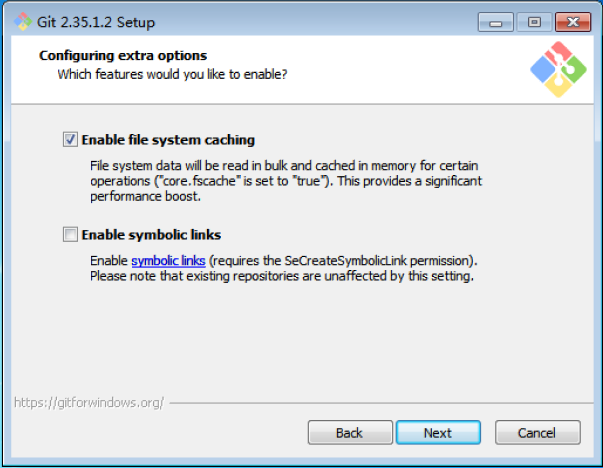Image resolution: width=603 pixels, height=468 pixels.
Task: Click the Git icon in title bar
Action: click(23, 22)
